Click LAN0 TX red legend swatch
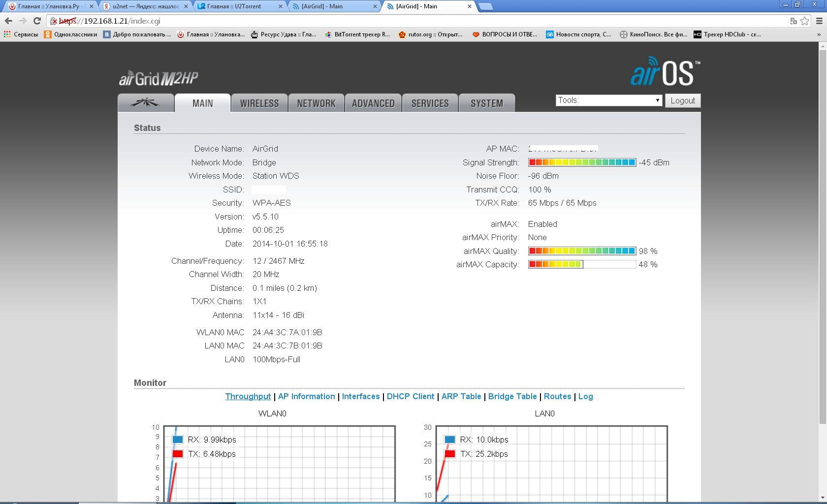Image resolution: width=827 pixels, height=504 pixels. pos(450,454)
